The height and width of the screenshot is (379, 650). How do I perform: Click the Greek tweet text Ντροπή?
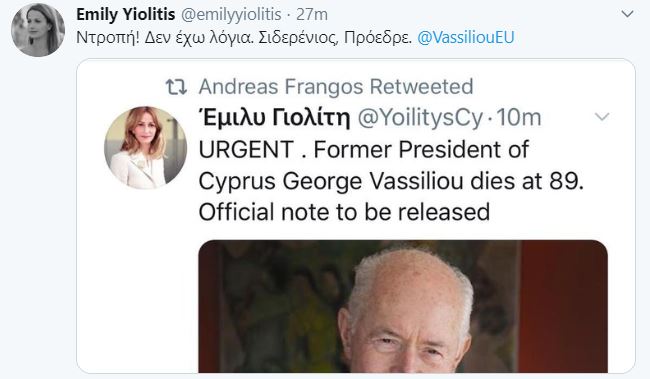pyautogui.click(x=244, y=37)
